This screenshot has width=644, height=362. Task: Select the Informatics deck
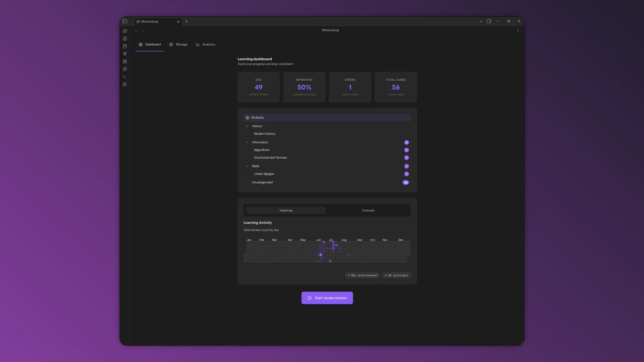point(260,142)
